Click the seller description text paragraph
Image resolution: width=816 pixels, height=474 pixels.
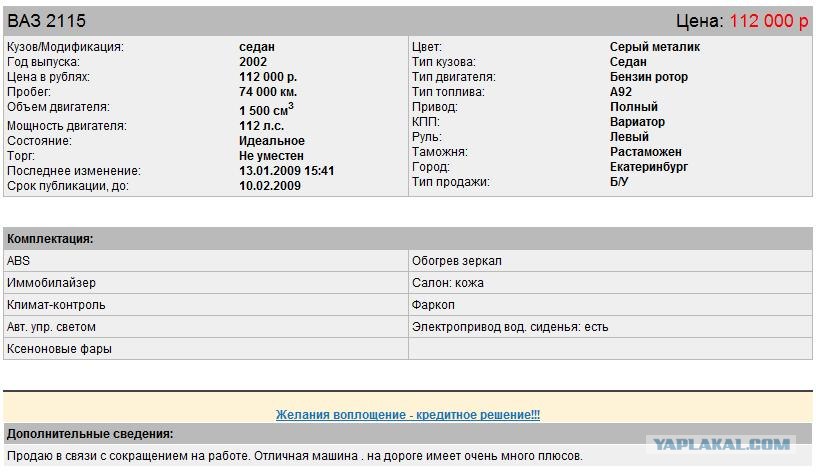click(295, 456)
